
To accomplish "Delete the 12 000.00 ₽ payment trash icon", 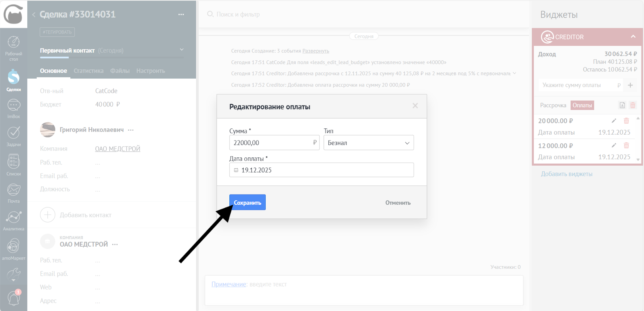I will coord(626,145).
